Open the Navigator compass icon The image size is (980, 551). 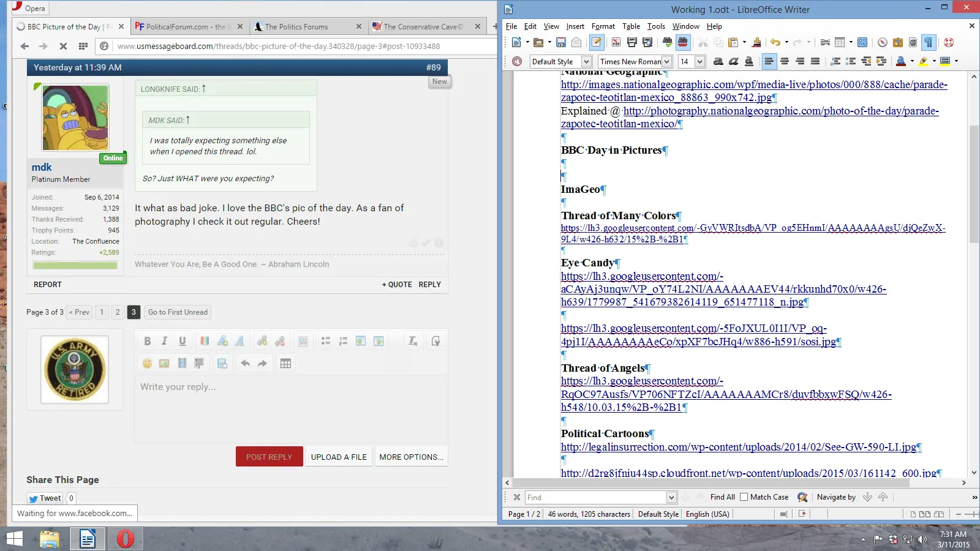tap(882, 43)
